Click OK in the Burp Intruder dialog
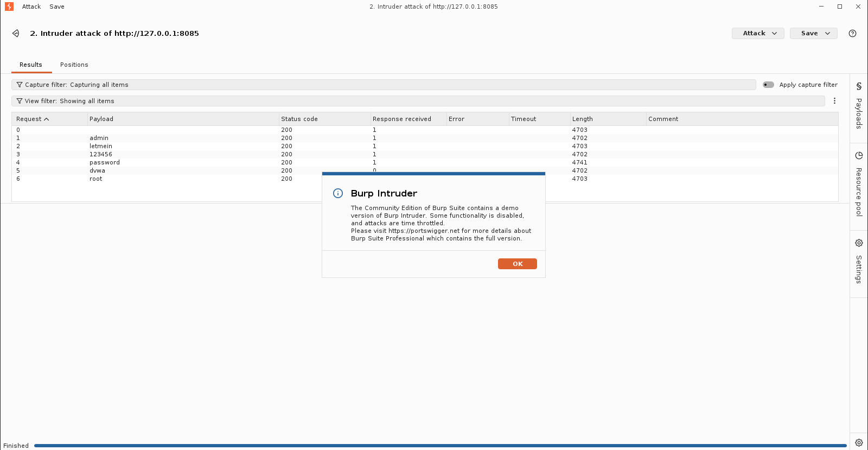Image resolution: width=868 pixels, height=450 pixels. coord(518,264)
